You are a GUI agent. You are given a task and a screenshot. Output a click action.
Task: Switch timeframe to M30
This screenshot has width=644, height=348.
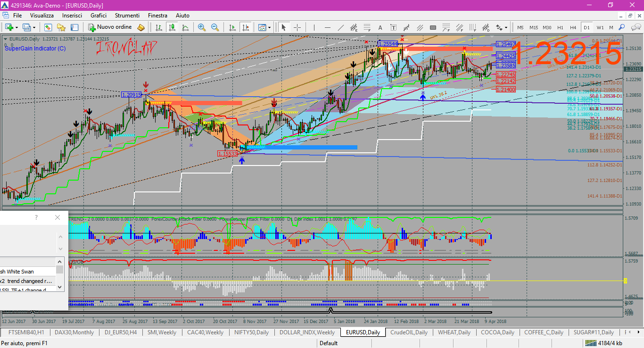[547, 27]
